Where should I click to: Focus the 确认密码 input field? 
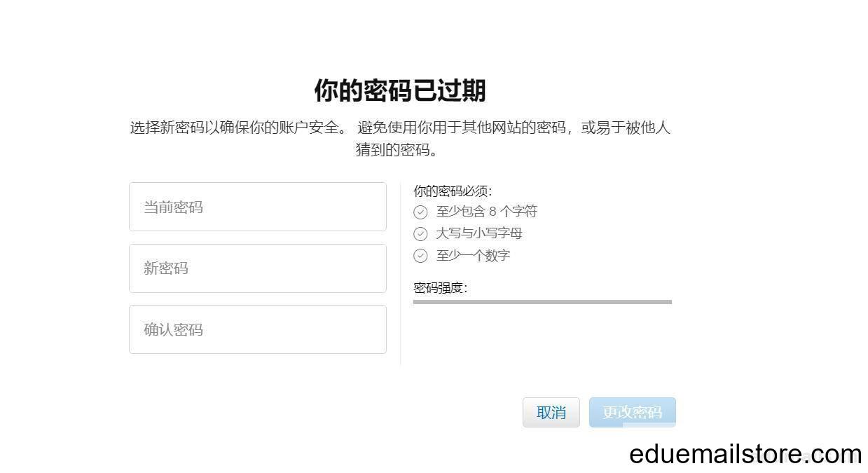258,329
